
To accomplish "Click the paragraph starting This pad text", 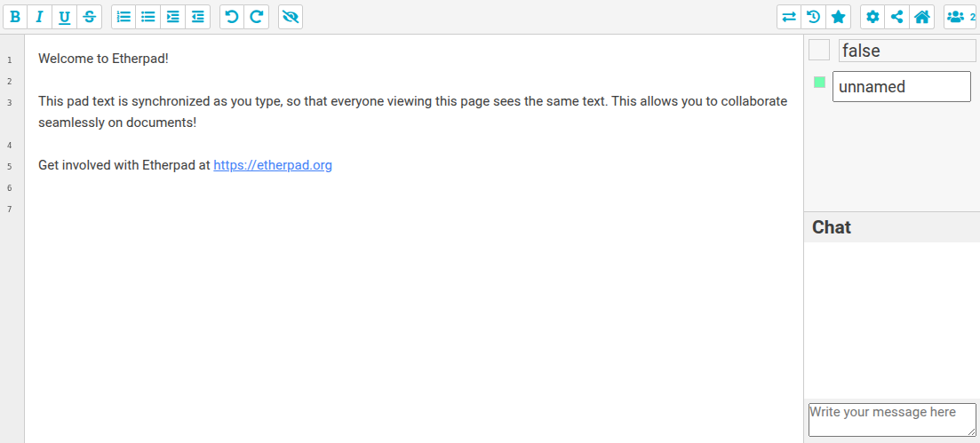I will click(x=412, y=112).
